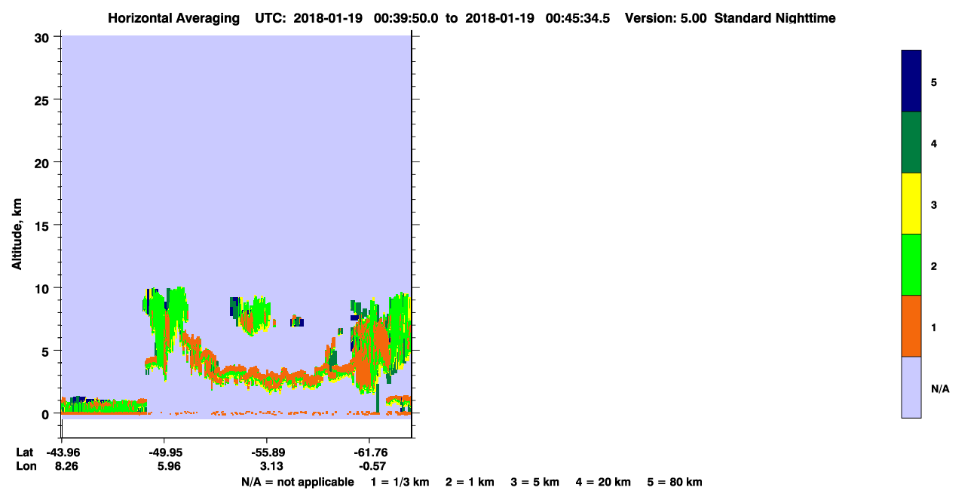Click '5 = 80 km' legend text
Viewport: 980px width, 503px height.
(x=675, y=482)
